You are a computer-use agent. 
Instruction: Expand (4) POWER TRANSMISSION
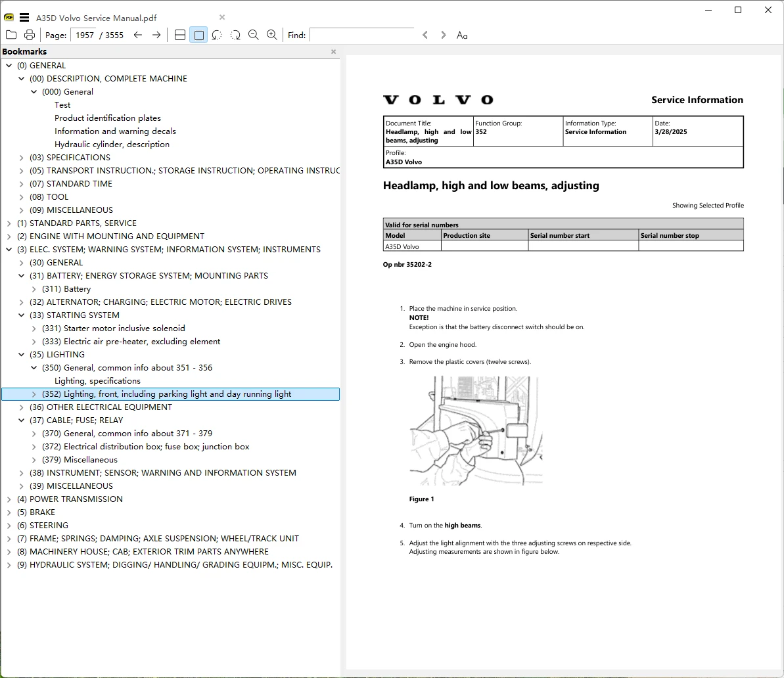pos(9,499)
